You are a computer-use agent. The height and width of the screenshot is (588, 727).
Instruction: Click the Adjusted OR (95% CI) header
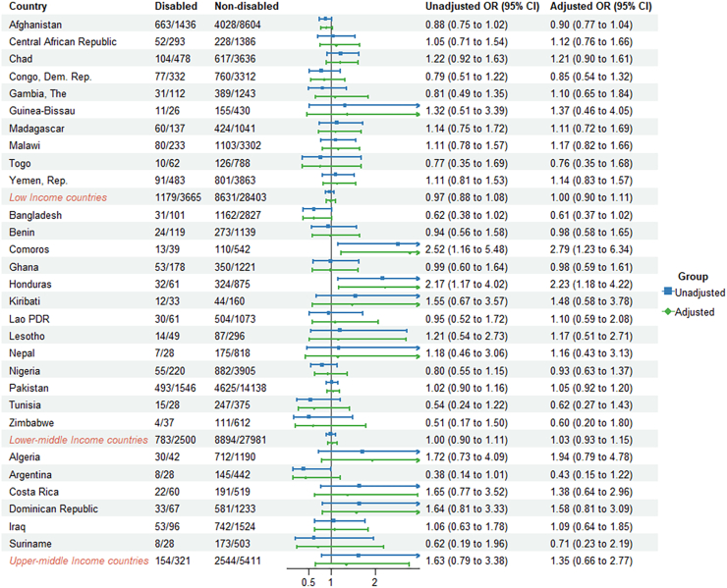[601, 7]
